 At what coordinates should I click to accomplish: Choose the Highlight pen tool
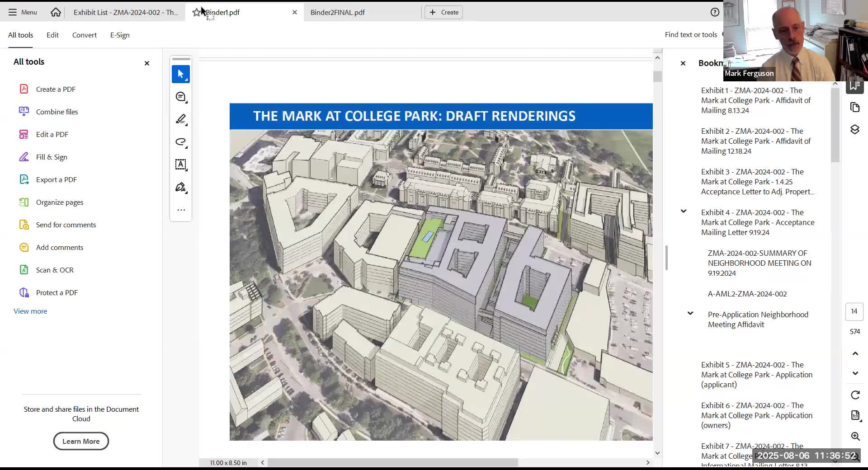tap(181, 119)
